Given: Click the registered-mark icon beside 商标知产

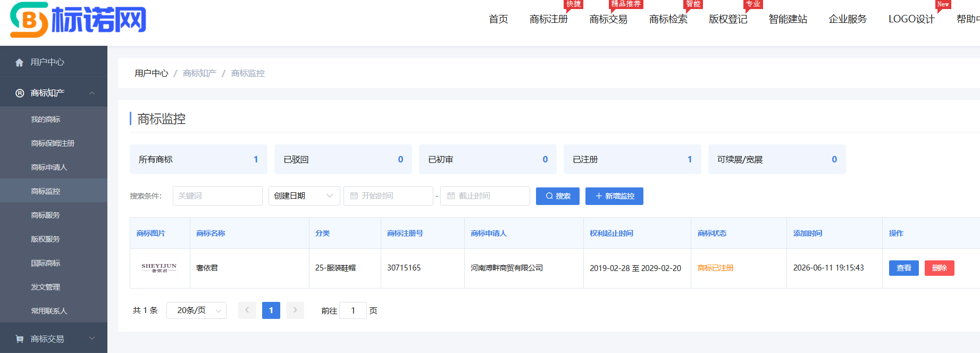Looking at the screenshot, I should [20, 93].
